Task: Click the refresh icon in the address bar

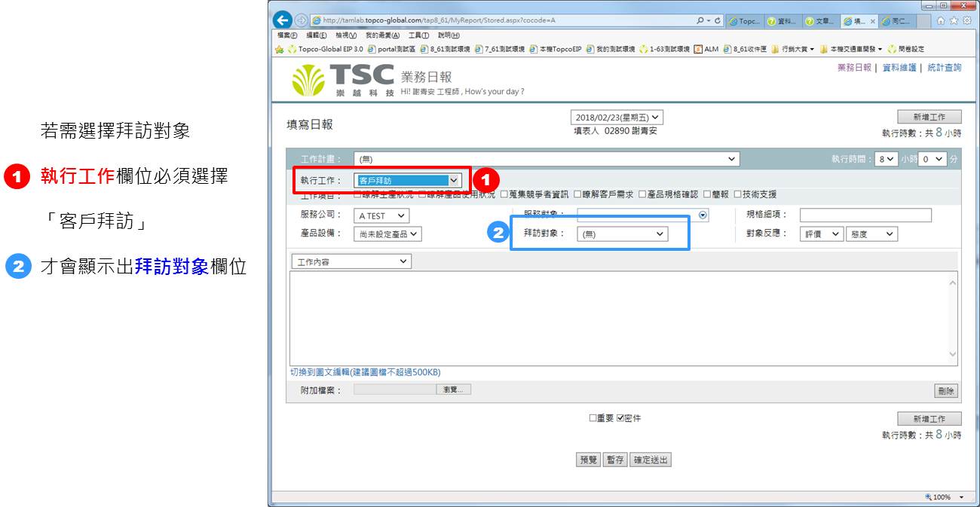Action: 715,21
